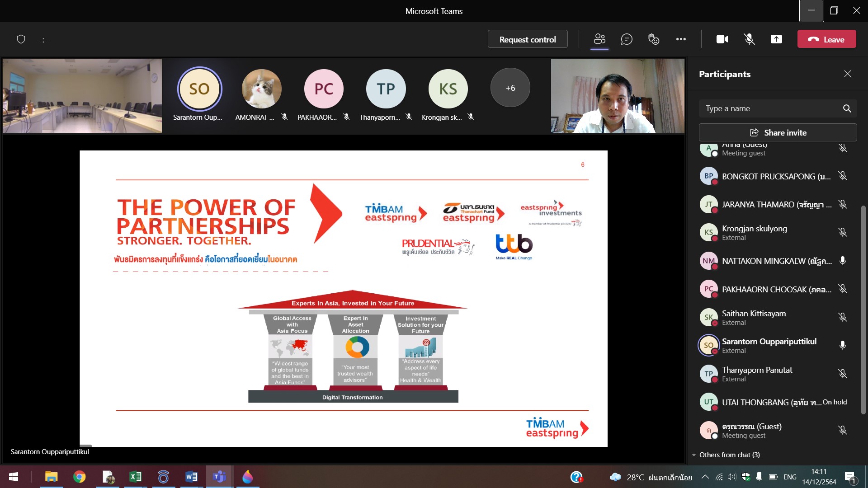Click Request control button

[x=528, y=39]
